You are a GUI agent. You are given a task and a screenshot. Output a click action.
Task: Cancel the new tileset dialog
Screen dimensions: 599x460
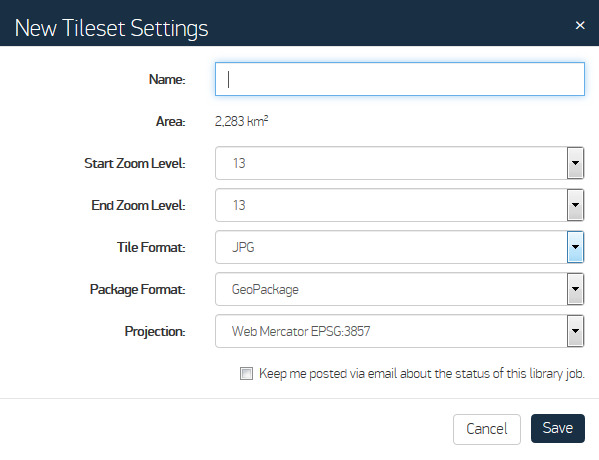[487, 429]
